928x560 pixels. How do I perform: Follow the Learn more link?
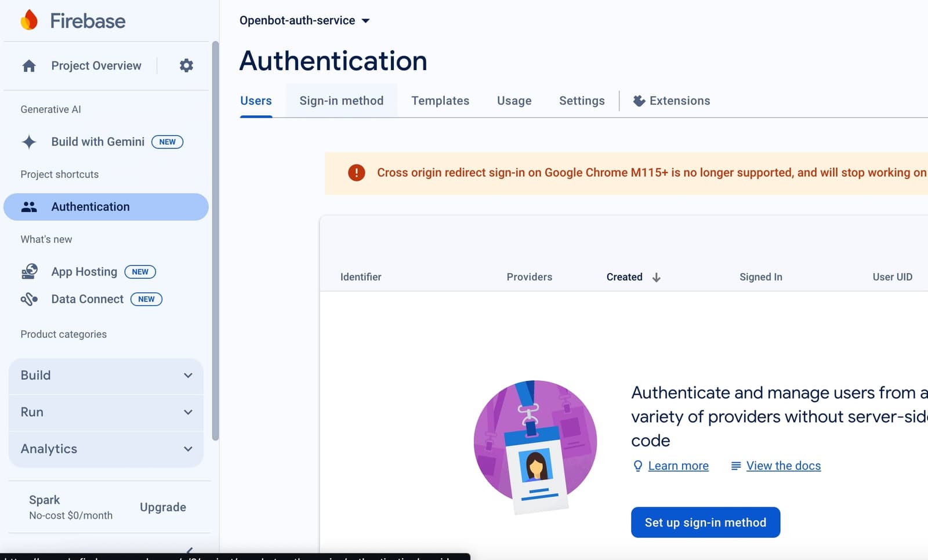[x=678, y=466]
